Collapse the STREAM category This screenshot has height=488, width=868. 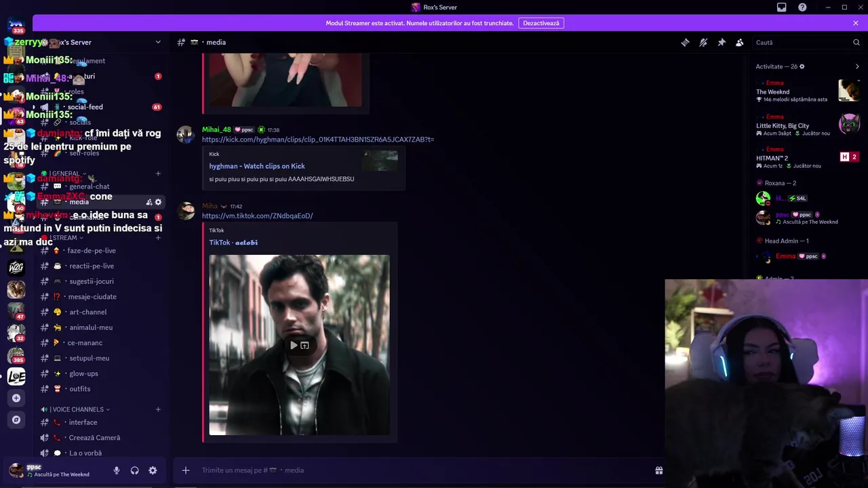click(x=63, y=238)
